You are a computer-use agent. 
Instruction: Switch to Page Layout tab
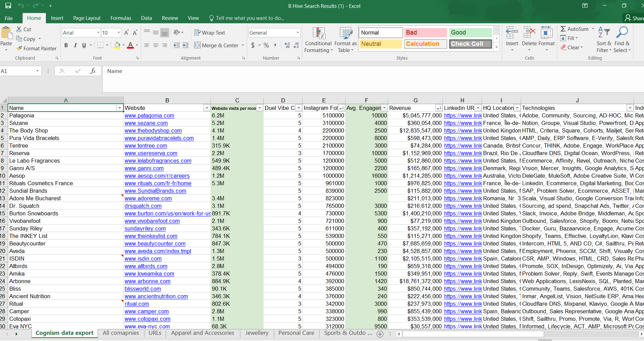(87, 18)
